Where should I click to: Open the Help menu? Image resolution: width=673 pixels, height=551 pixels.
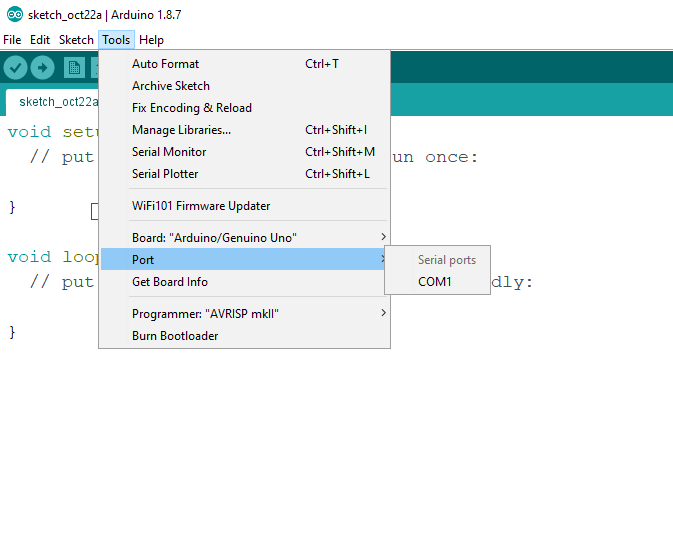(152, 40)
